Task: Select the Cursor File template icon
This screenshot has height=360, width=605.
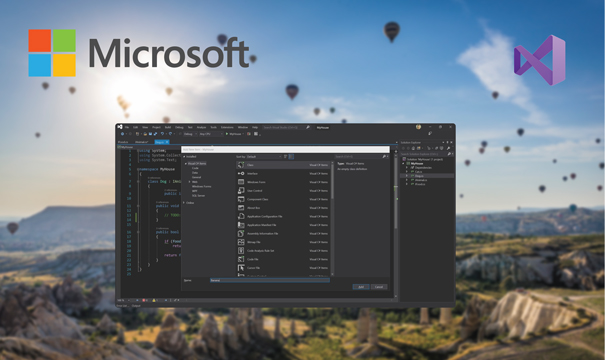Action: tap(241, 268)
